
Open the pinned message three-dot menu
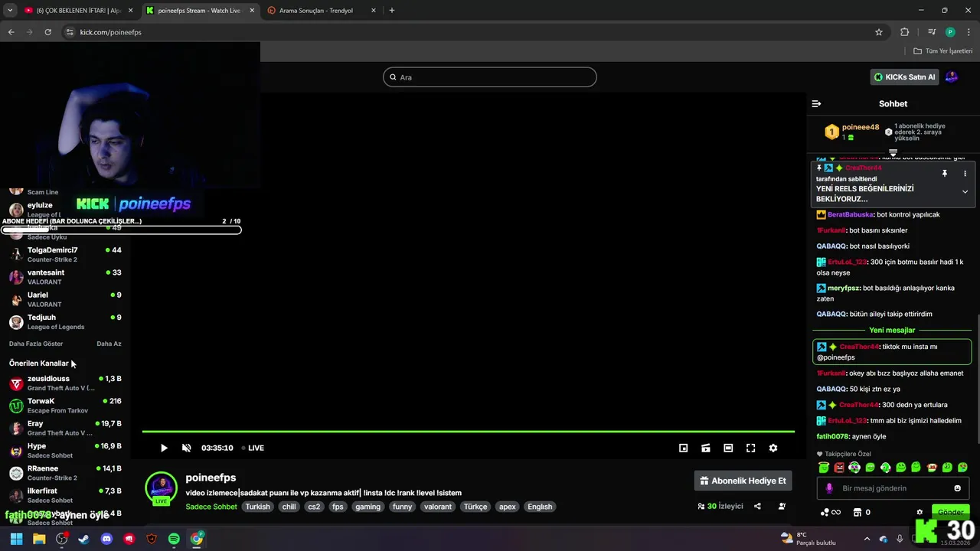pyautogui.click(x=965, y=174)
